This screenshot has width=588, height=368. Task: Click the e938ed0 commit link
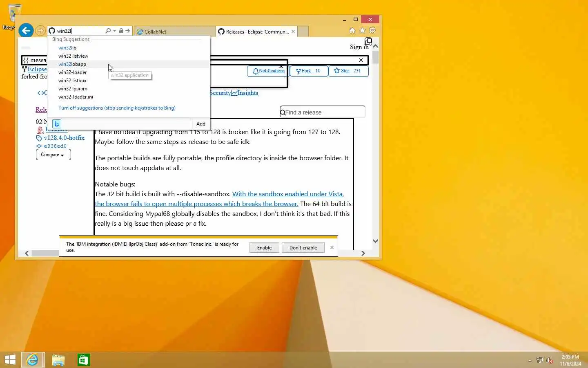pyautogui.click(x=55, y=146)
